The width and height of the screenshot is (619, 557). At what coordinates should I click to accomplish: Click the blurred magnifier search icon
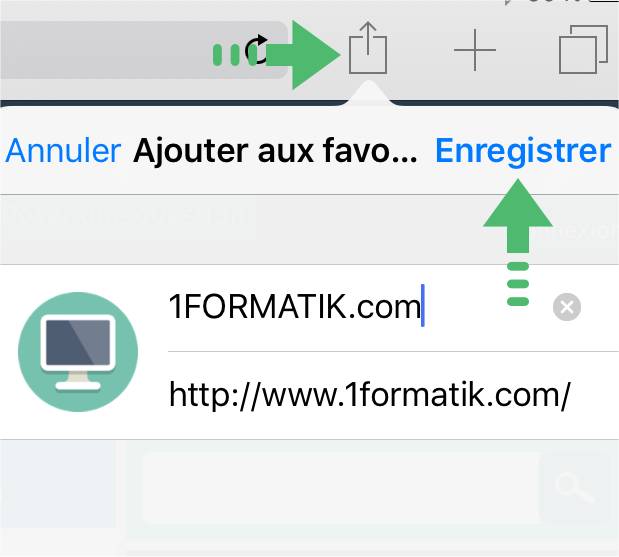(x=574, y=488)
